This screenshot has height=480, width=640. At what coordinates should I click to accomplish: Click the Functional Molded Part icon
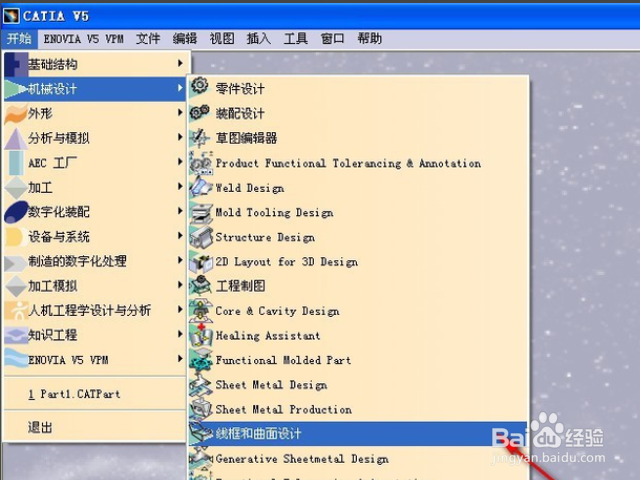tap(201, 360)
